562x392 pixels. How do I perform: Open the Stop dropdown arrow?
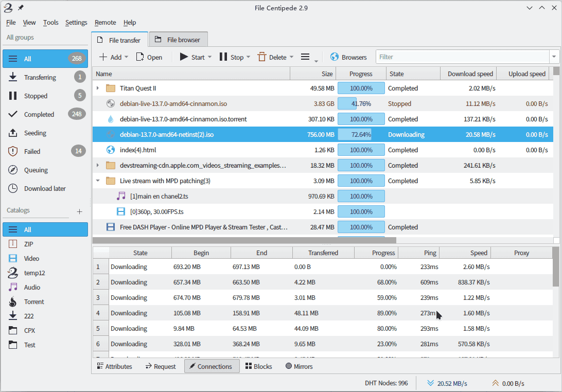pyautogui.click(x=249, y=57)
